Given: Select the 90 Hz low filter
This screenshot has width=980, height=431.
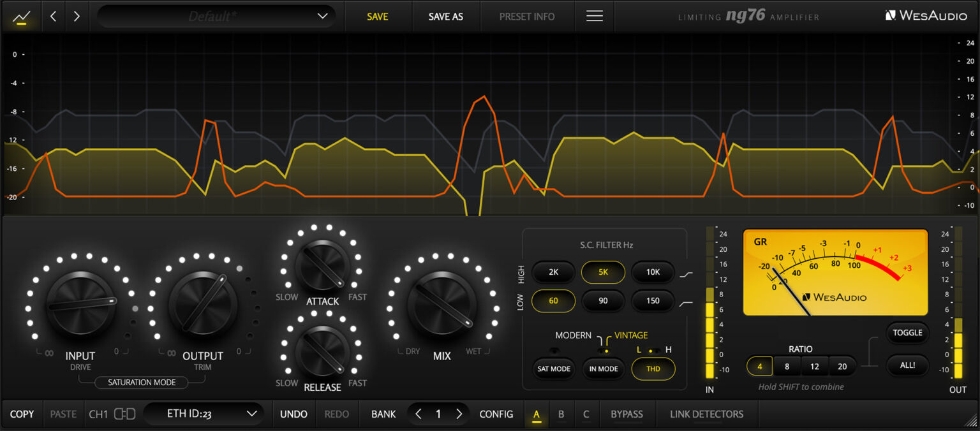Looking at the screenshot, I should [x=603, y=301].
